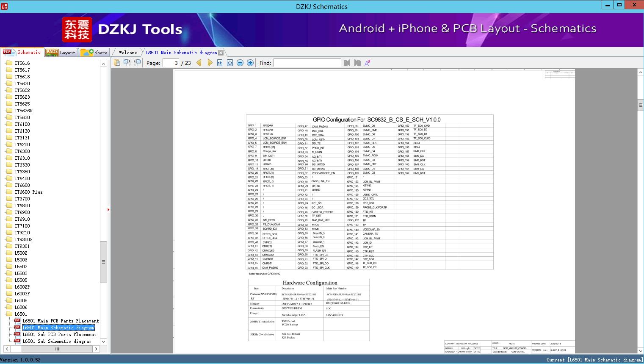Screen dimensions: 644x364
Task: Click the rotate clockwise toolbar icon
Action: pyautogui.click(x=127, y=63)
